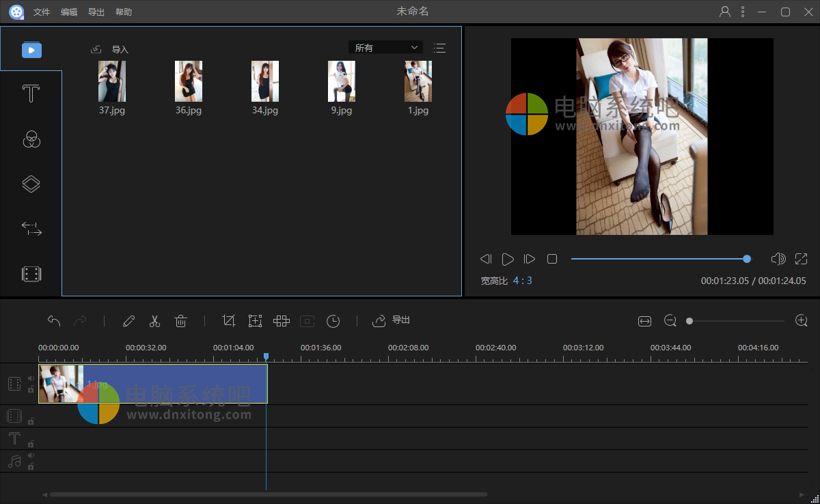Lock the main video track
The width and height of the screenshot is (820, 504).
point(31,389)
